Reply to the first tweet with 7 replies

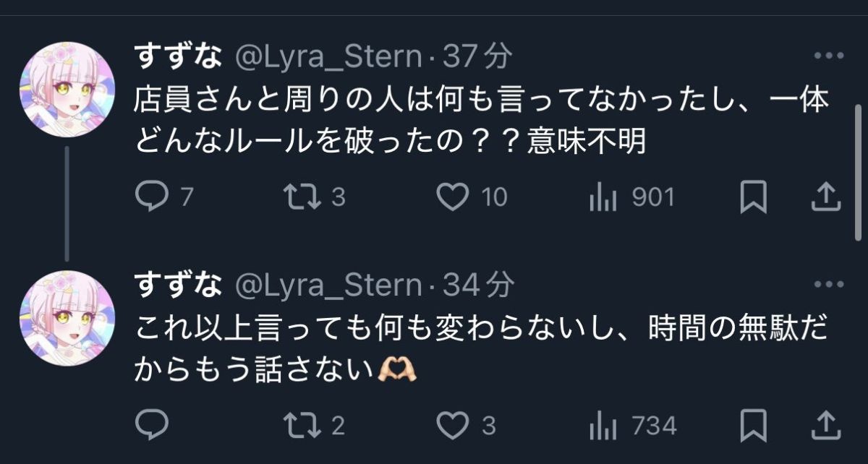point(152,197)
